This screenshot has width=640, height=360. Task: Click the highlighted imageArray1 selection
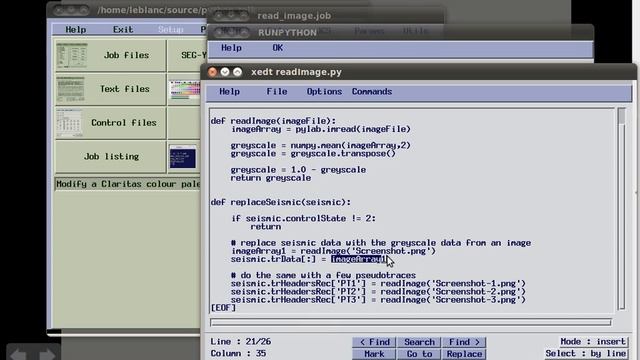coord(358,259)
